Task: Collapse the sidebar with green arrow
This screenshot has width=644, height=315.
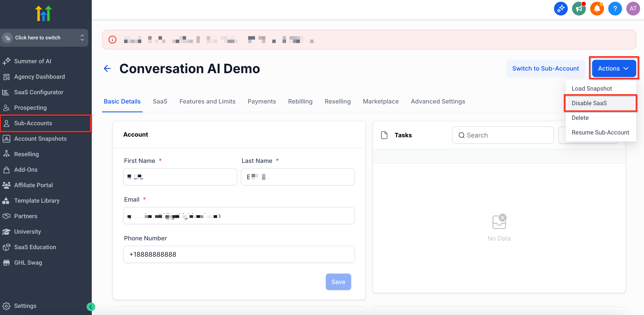Action: coord(91,307)
